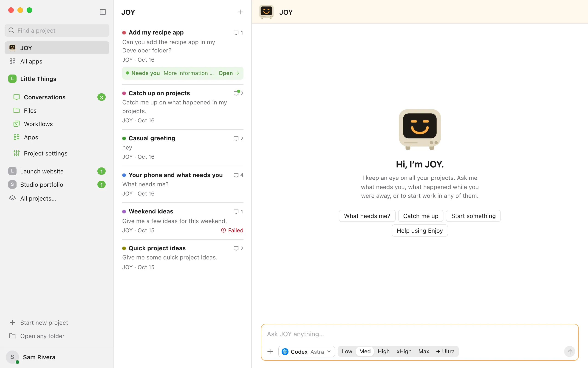
Task: Click the Project settings sliders icon
Action: coord(16,153)
